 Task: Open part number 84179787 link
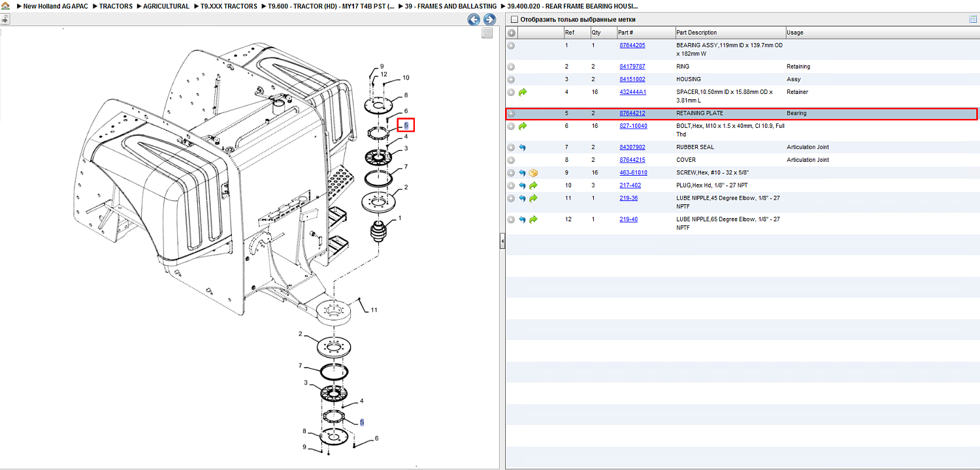pos(632,67)
